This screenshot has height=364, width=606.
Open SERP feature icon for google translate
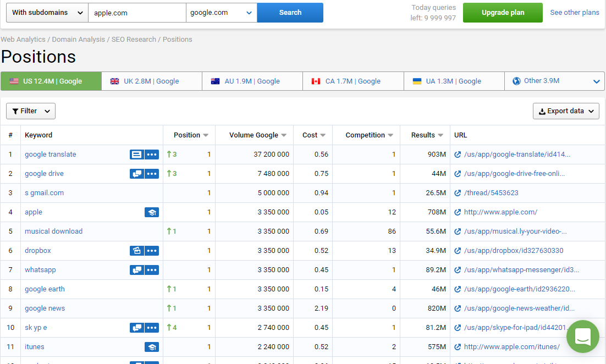137,155
